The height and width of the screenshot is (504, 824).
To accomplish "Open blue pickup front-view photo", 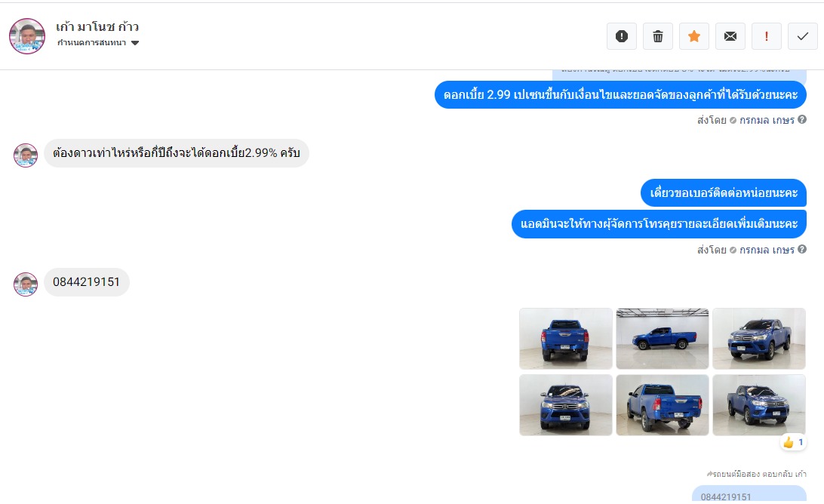I will click(566, 405).
